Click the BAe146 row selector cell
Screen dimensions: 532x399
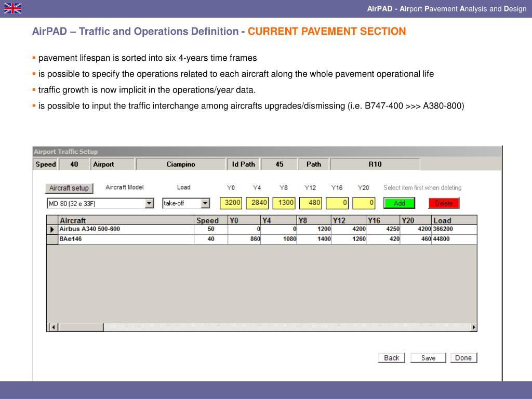point(52,239)
